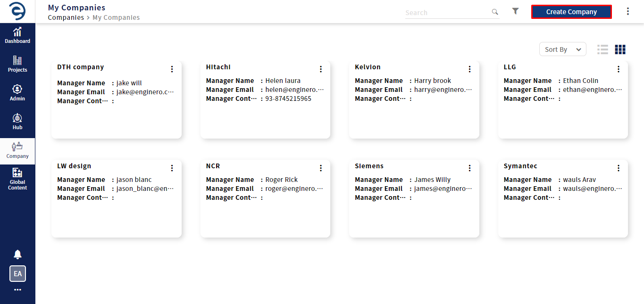Viewport: 644px width, 304px height.
Task: Open DTH company card options menu
Action: tap(172, 69)
